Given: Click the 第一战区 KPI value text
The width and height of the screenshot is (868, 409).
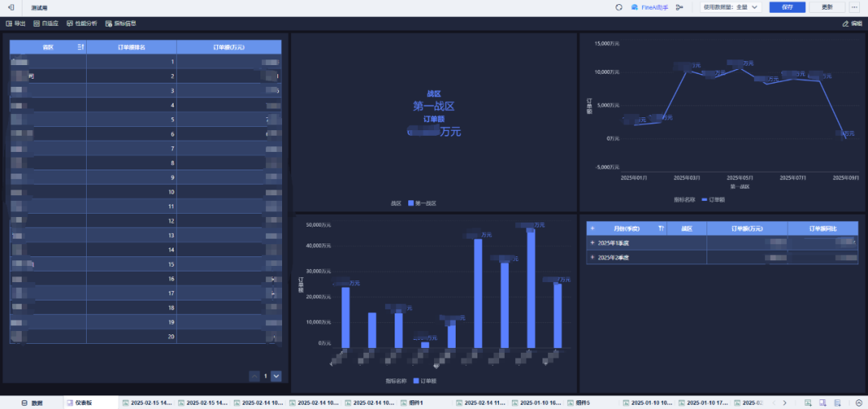Looking at the screenshot, I should [433, 106].
